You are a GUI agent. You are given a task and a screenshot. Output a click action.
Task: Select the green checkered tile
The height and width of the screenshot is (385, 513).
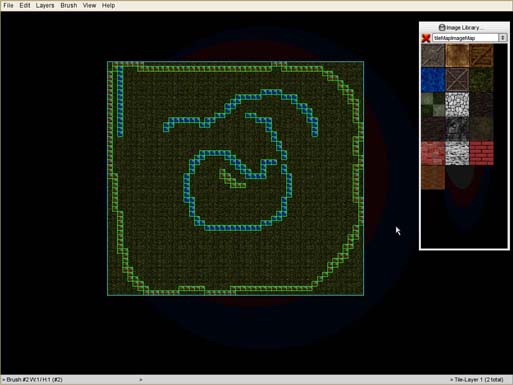[433, 104]
